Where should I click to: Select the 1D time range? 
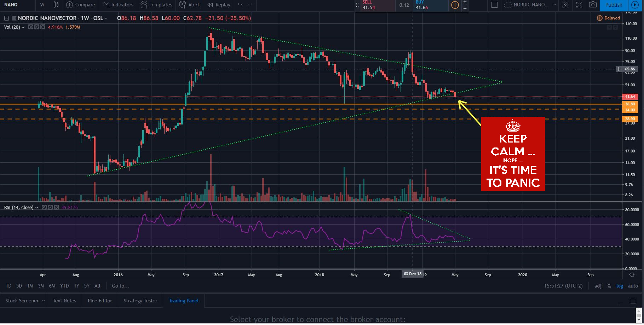[8, 286]
